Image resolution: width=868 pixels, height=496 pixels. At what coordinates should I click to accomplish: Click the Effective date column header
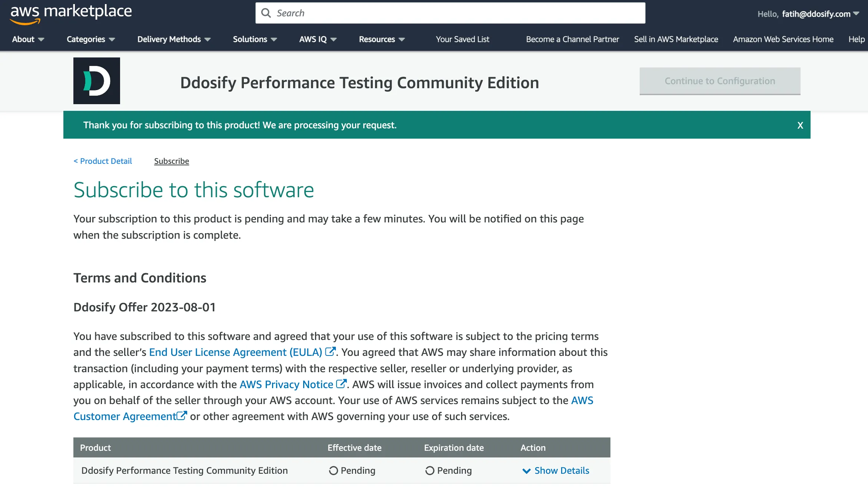coord(354,448)
